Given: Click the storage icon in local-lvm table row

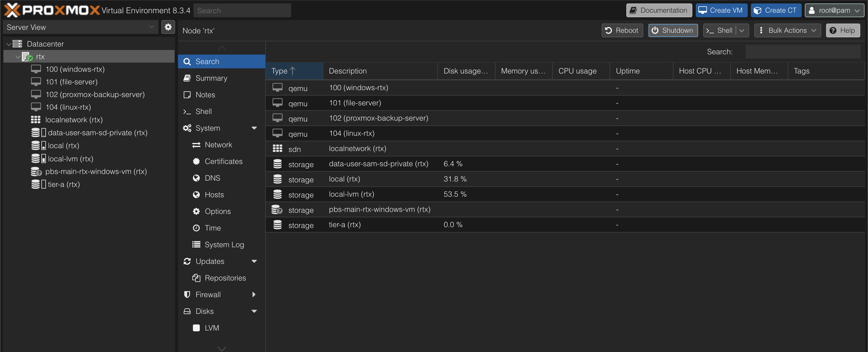Looking at the screenshot, I should (x=277, y=194).
